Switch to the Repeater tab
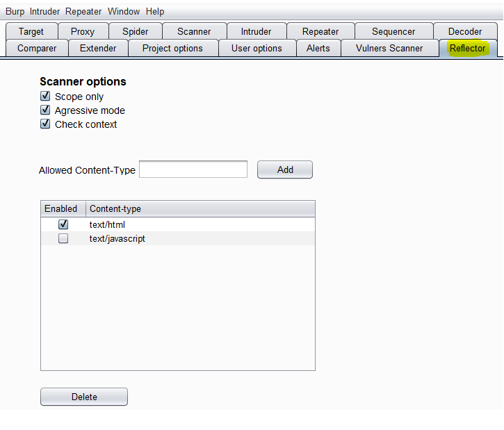504x430 pixels. point(320,31)
